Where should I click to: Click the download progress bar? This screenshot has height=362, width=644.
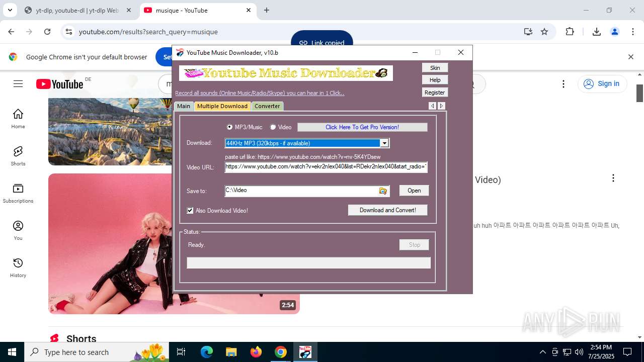click(309, 263)
